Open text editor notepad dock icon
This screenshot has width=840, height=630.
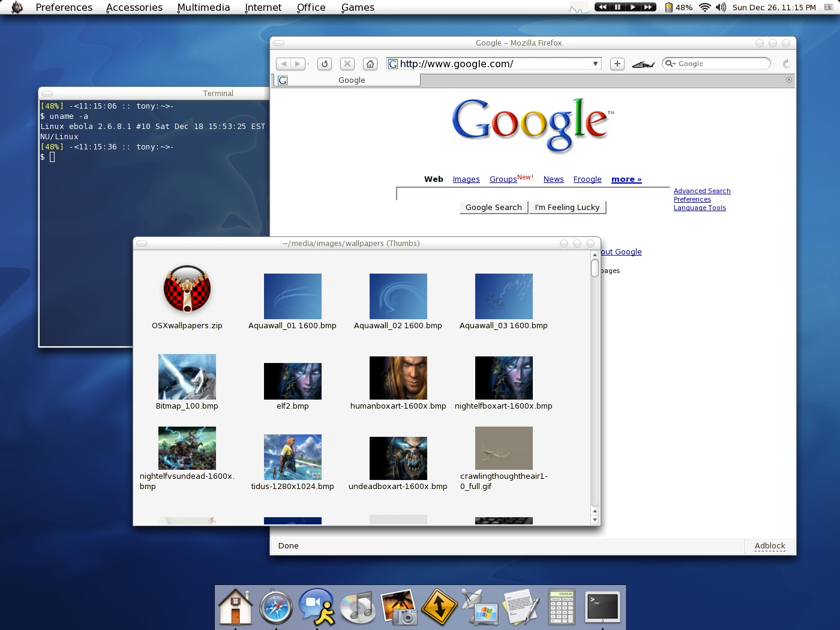pyautogui.click(x=521, y=607)
